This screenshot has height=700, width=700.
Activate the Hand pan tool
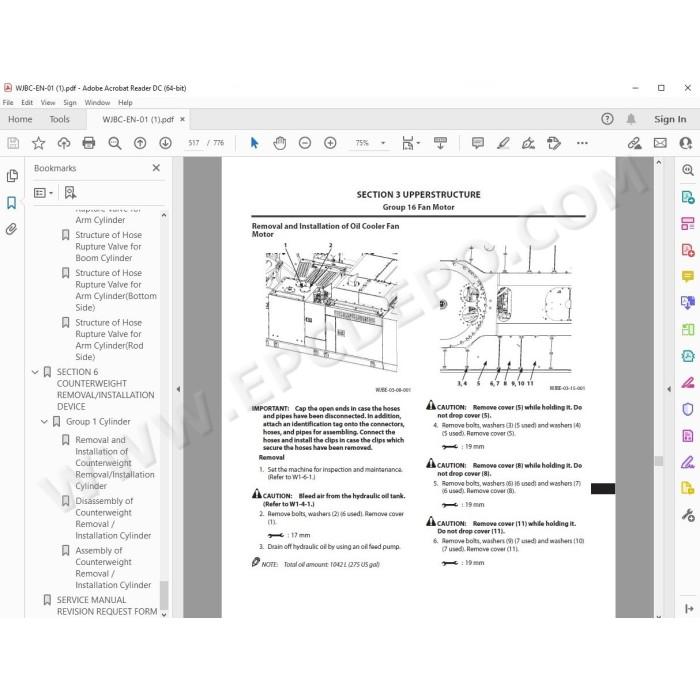click(279, 143)
